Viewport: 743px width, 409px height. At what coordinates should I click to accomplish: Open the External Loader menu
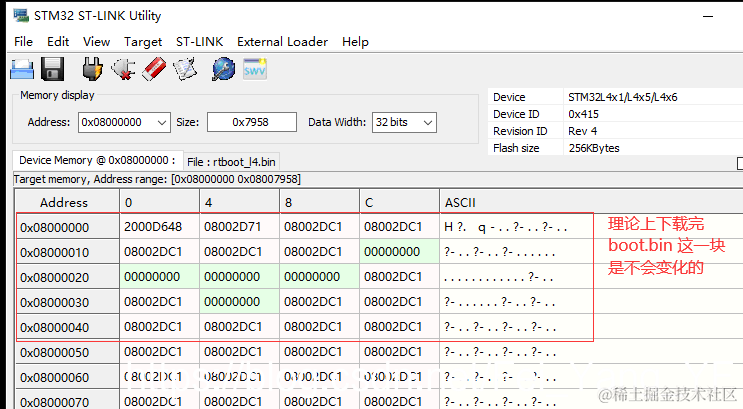tap(282, 42)
